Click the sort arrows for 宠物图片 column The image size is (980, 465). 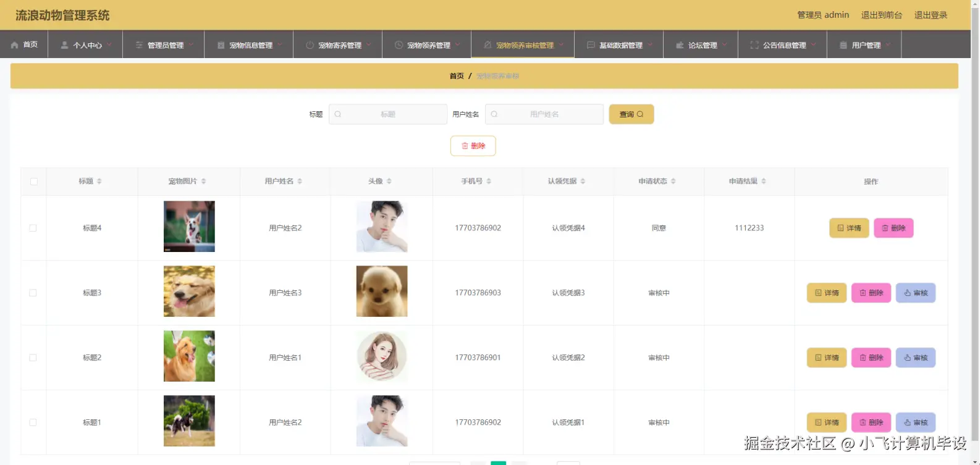pos(203,182)
